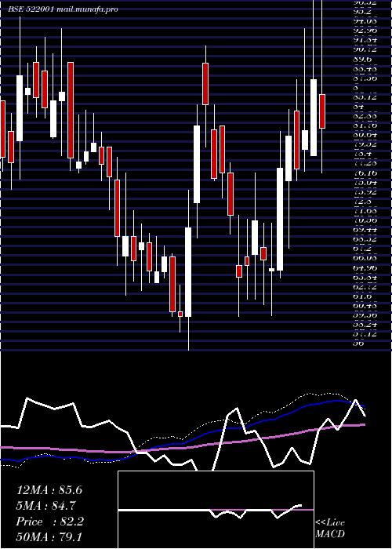Click the '50MA : 79.1' readout
The width and height of the screenshot is (392, 549).
(49, 537)
